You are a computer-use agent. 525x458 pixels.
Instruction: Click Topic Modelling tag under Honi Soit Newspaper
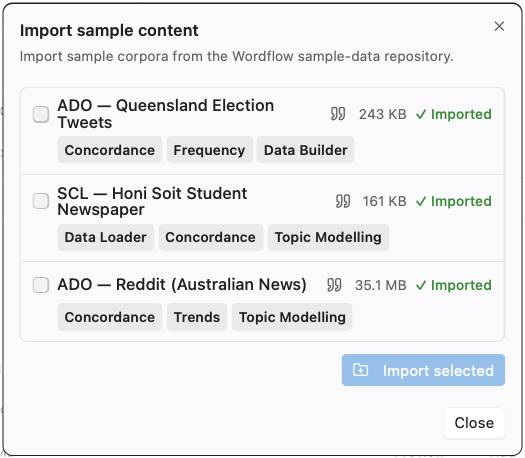click(328, 237)
